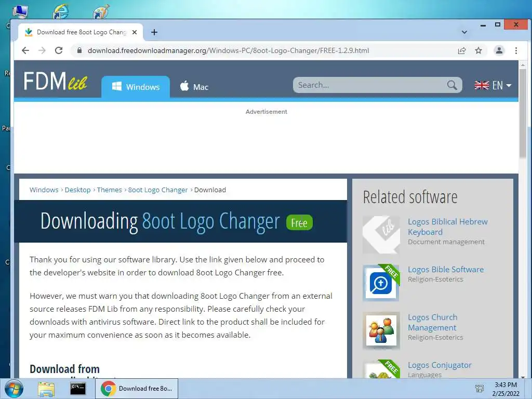This screenshot has width=532, height=399.
Task: Open 8oot Logo Changer breadcrumb link
Action: click(158, 190)
